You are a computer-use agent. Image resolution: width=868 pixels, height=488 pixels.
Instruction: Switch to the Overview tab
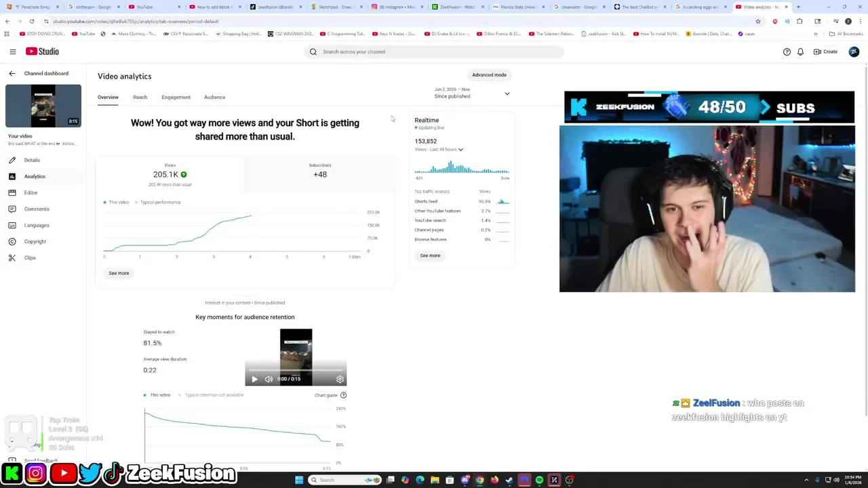tap(108, 97)
